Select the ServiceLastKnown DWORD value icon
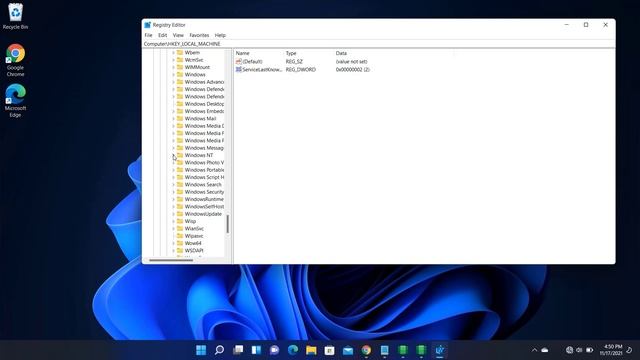 pyautogui.click(x=239, y=70)
